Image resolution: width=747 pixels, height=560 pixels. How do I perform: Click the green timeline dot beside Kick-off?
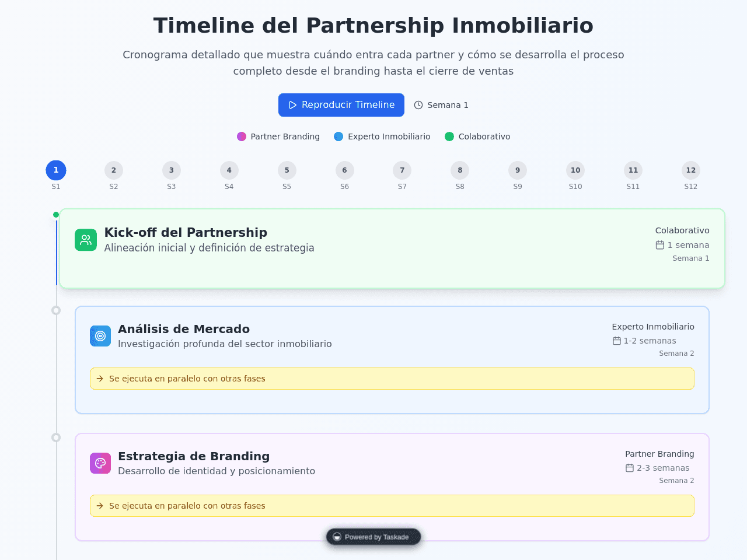click(56, 215)
